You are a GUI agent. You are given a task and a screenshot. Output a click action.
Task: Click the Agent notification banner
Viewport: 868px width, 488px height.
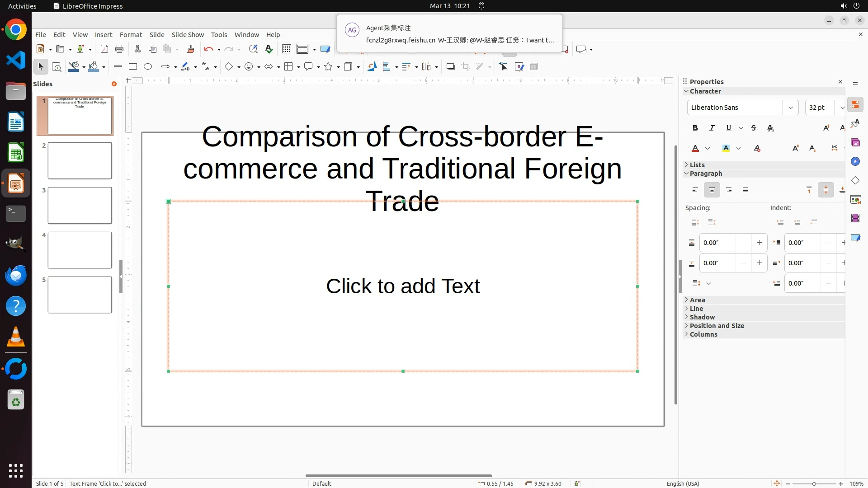(449, 34)
